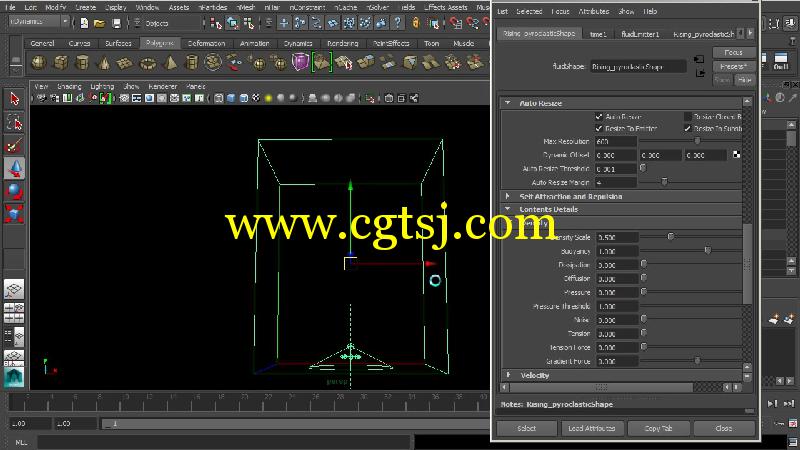Create a polygon pipe from the shelf
The width and height of the screenshot is (800, 450).
click(191, 62)
